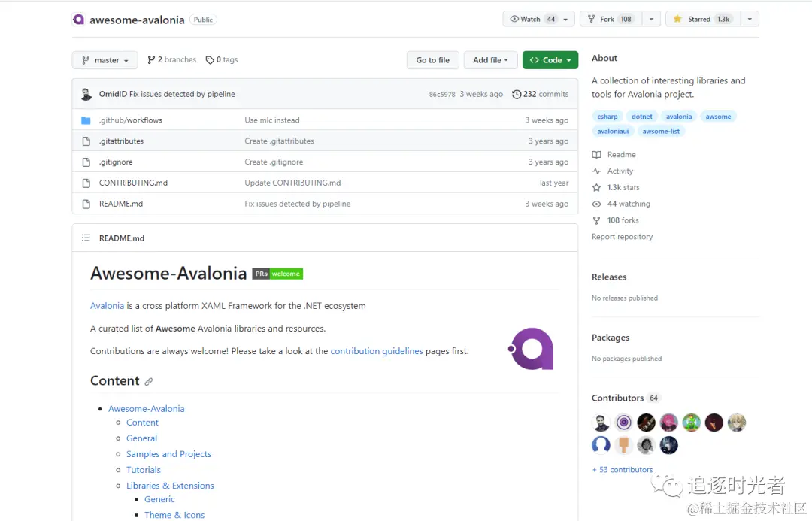View the 232 commits history

(540, 94)
